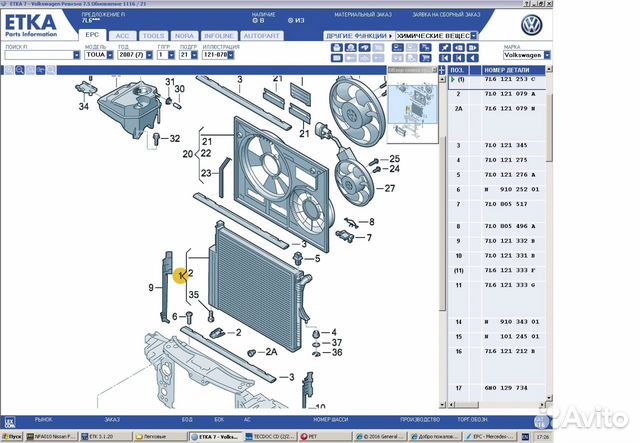Click callout number 9 bracket label
Screen dimensions: 640x443
tap(151, 288)
